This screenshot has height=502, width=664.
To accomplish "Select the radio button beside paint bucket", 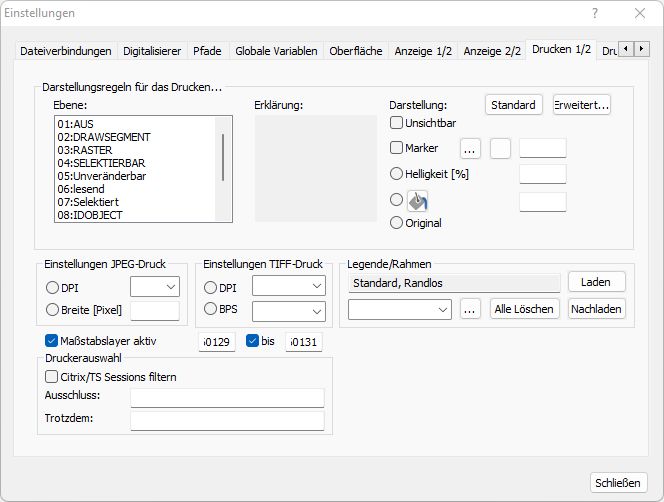I will pyautogui.click(x=396, y=200).
